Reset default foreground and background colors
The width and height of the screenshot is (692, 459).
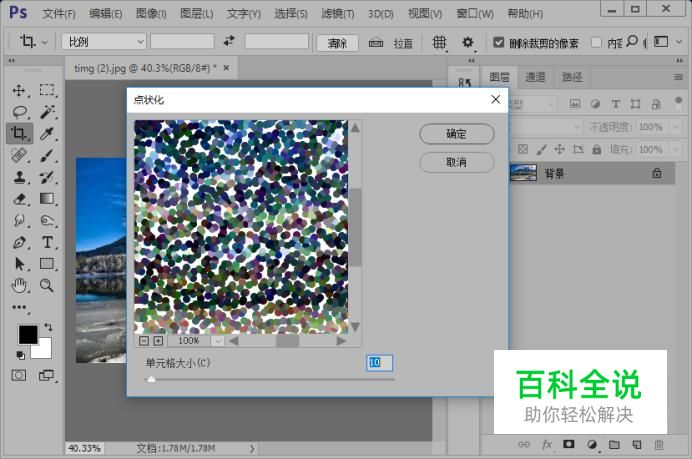point(20,355)
